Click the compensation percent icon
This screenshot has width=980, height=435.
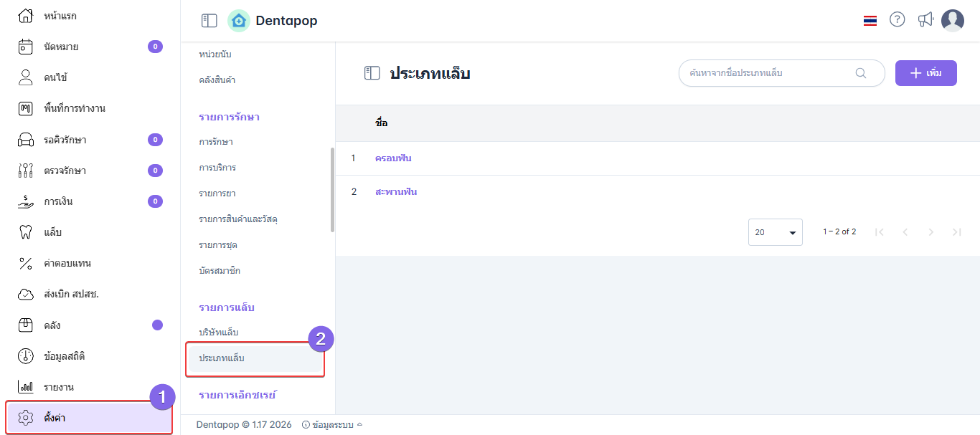click(26, 263)
